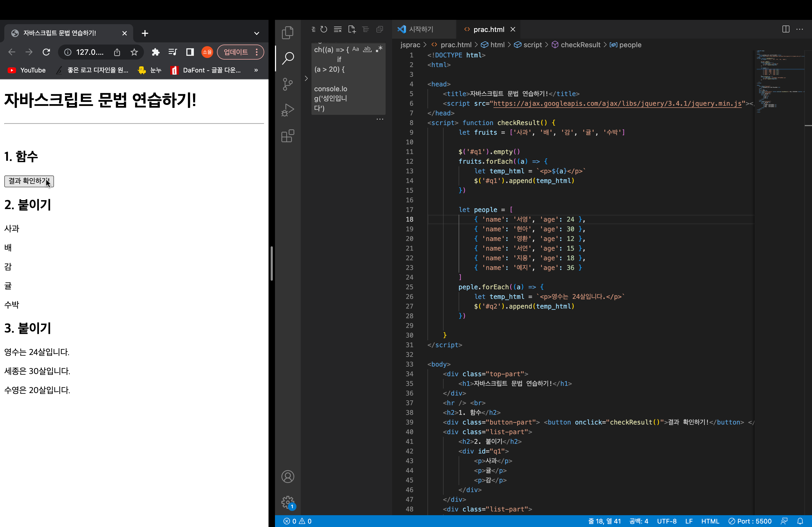
Task: Open the VS Code Explorer view
Action: point(288,32)
